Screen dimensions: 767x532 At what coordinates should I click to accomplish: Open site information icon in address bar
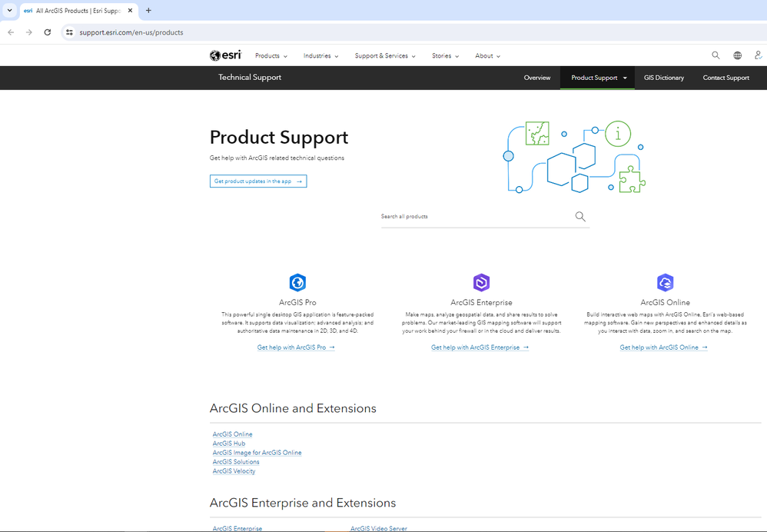tap(69, 32)
